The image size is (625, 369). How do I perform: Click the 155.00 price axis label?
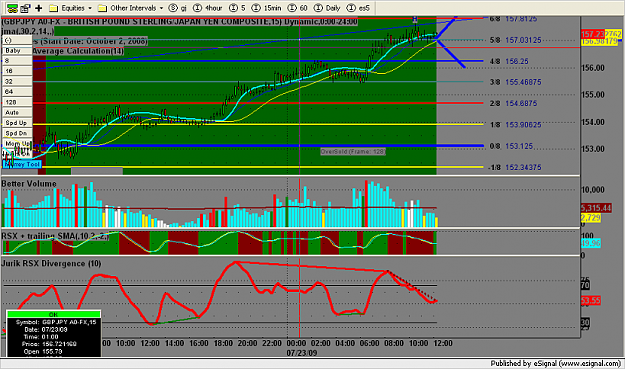[x=593, y=95]
